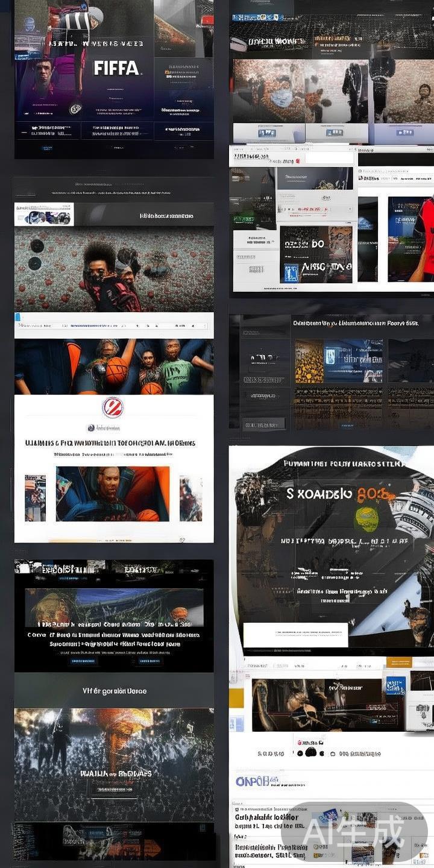Click the yellow crowd image tile

pyautogui.click(x=309, y=362)
